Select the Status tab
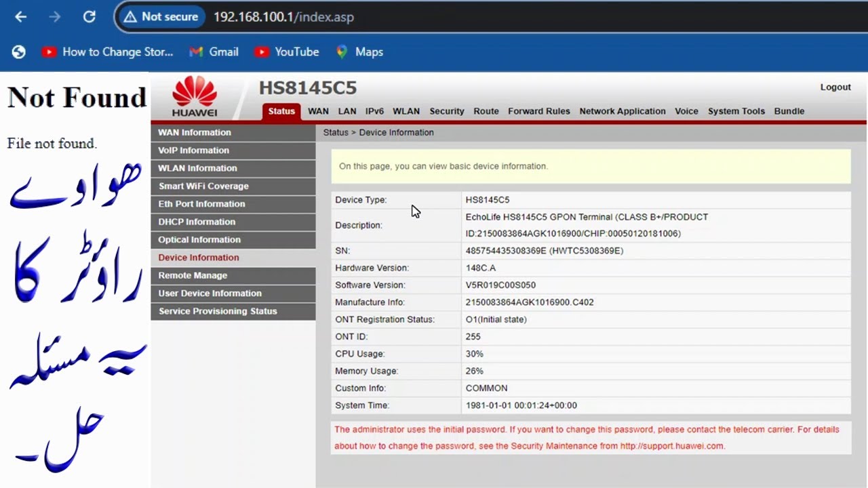Viewport: 868px width, 488px height. pyautogui.click(x=281, y=111)
